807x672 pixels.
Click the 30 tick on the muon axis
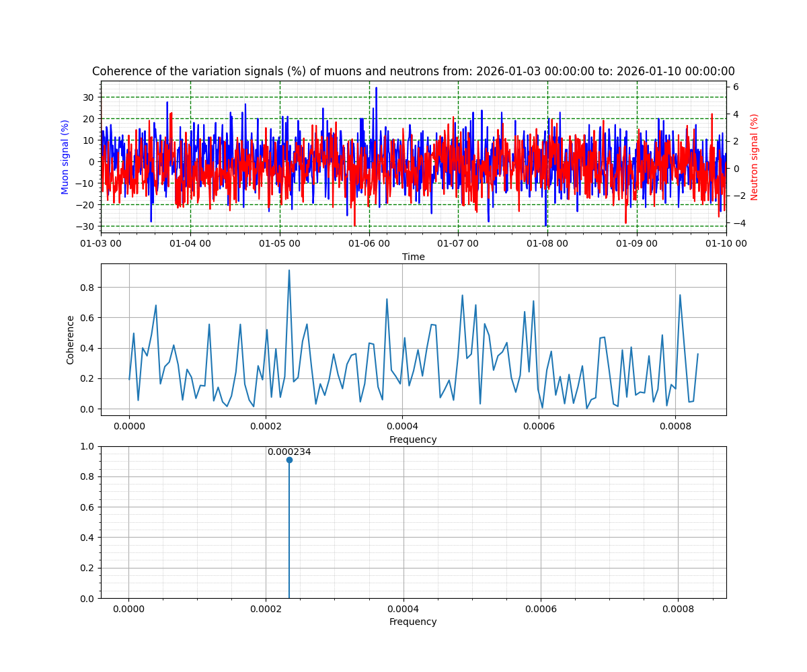(x=87, y=97)
